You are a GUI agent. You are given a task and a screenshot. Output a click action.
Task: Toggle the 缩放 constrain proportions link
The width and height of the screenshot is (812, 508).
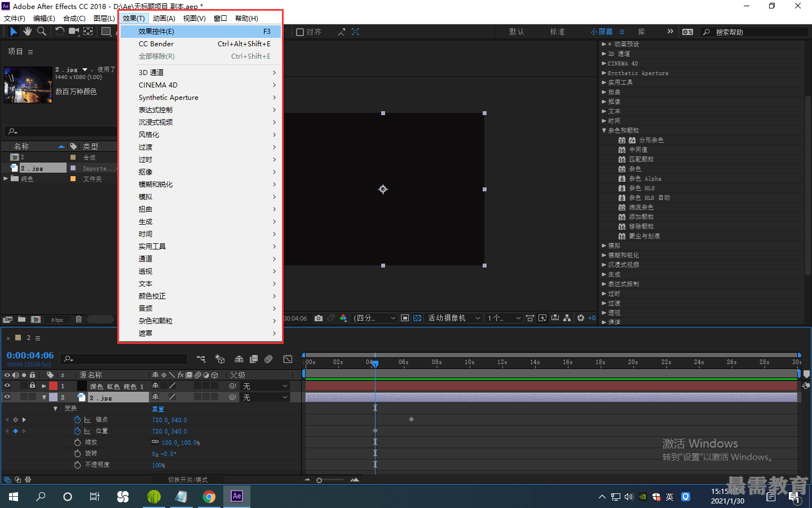[x=155, y=443]
